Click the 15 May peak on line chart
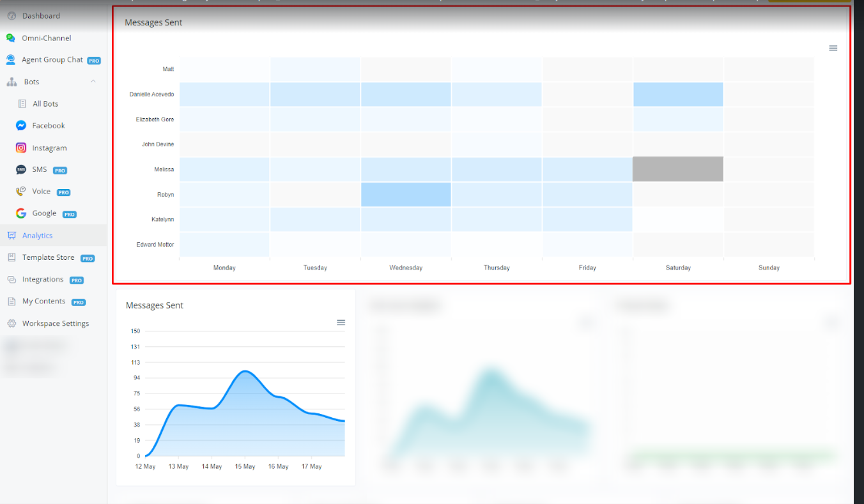The image size is (864, 504). tap(243, 371)
